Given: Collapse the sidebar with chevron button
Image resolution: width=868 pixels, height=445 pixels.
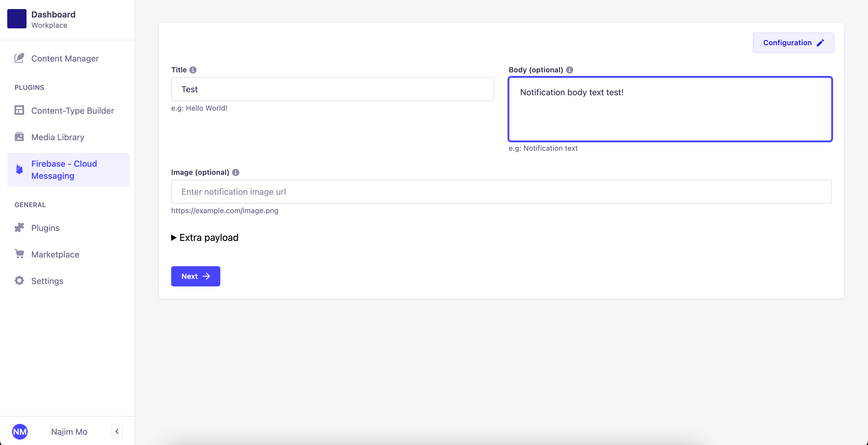Looking at the screenshot, I should point(117,431).
